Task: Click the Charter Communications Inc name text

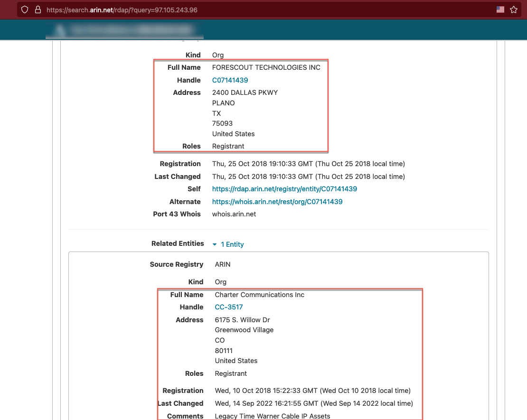Action: pos(259,295)
